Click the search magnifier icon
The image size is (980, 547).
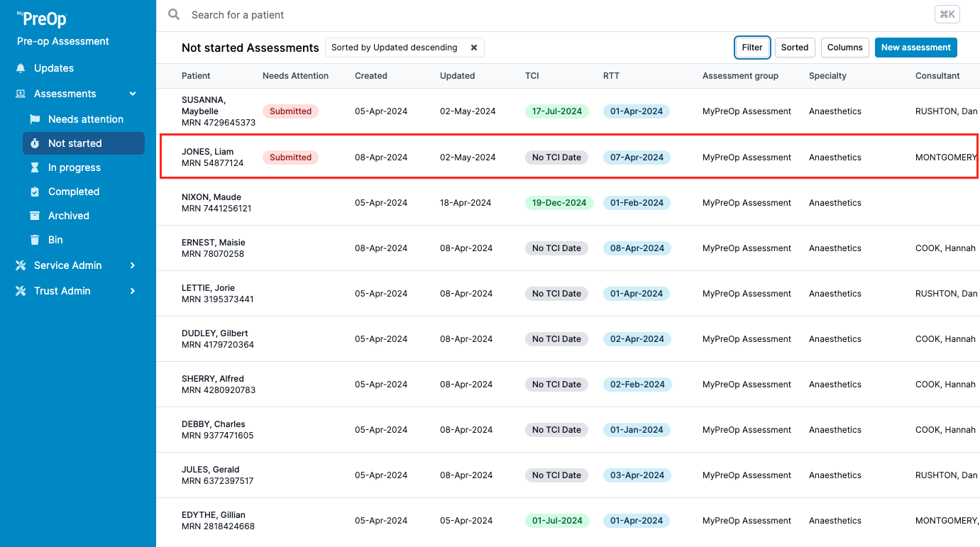click(x=174, y=15)
